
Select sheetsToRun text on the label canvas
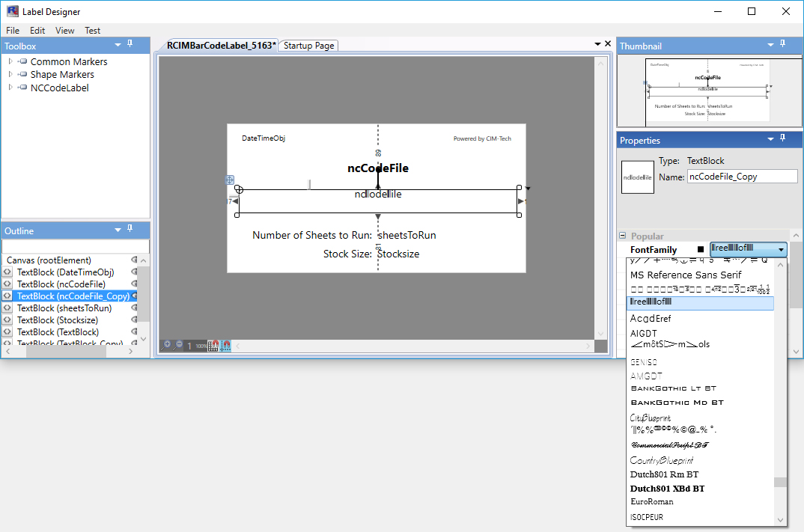[x=406, y=235]
